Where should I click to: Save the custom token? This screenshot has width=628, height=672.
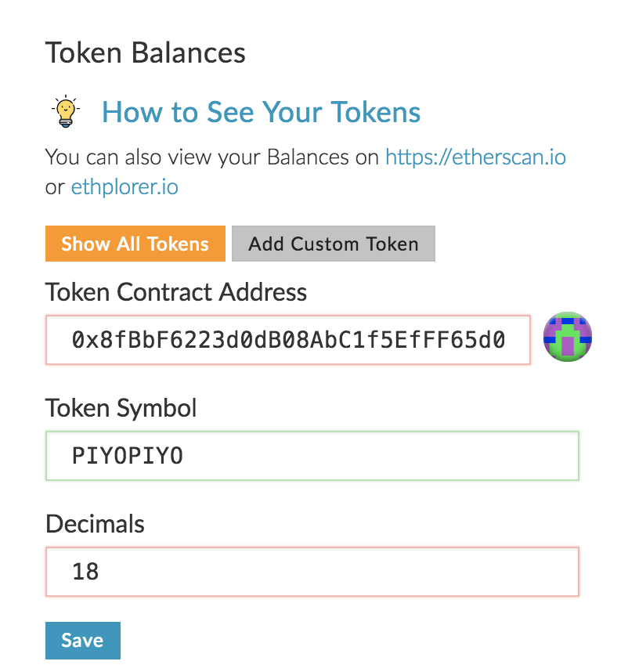point(83,641)
